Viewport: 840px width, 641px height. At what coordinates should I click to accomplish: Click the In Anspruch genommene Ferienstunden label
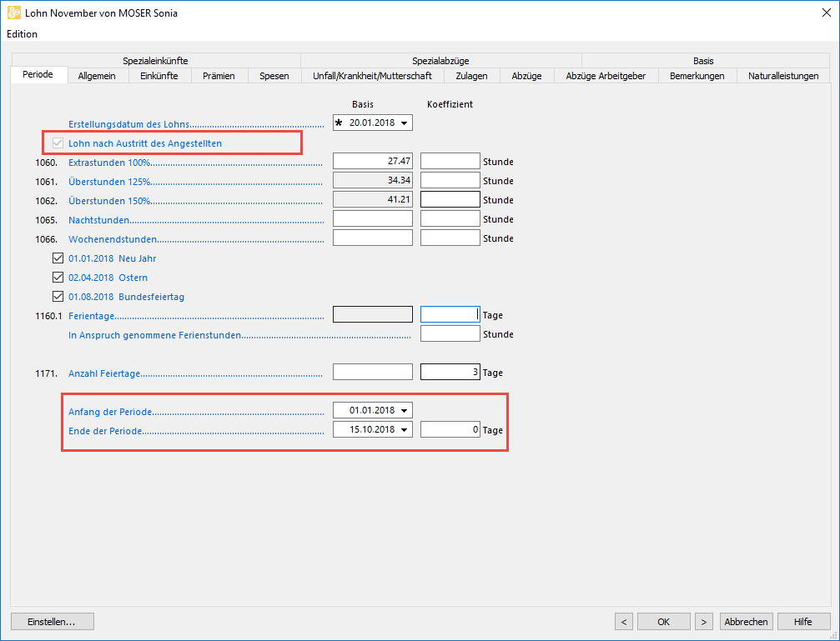[x=155, y=336]
